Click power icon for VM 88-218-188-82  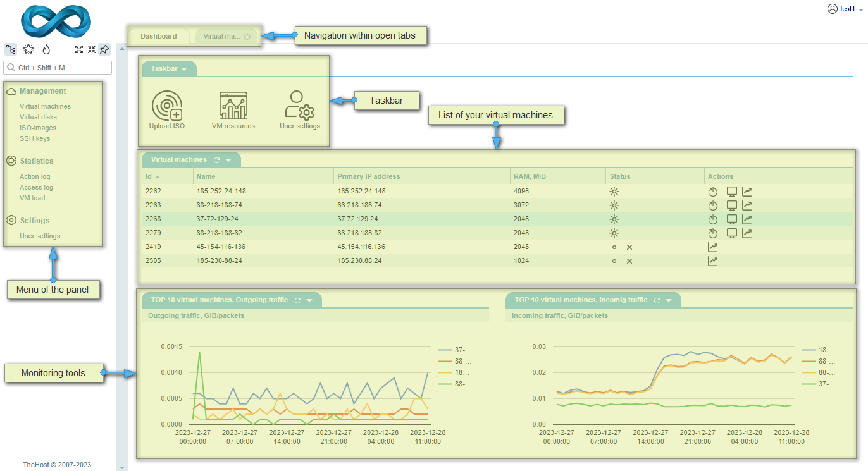coord(713,233)
